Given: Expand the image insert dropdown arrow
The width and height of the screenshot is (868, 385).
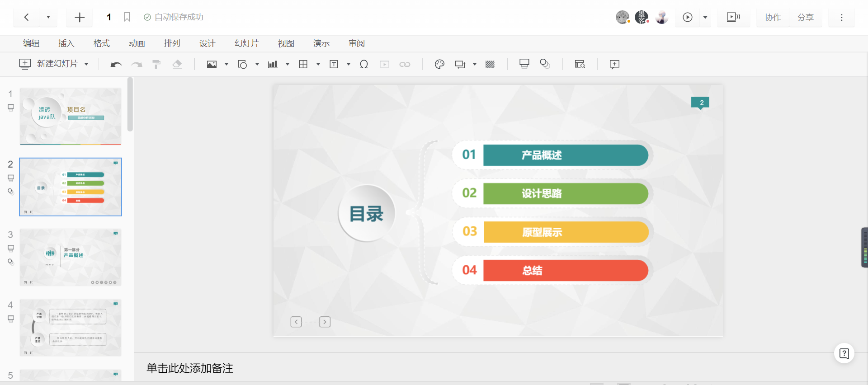Looking at the screenshot, I should (x=226, y=65).
